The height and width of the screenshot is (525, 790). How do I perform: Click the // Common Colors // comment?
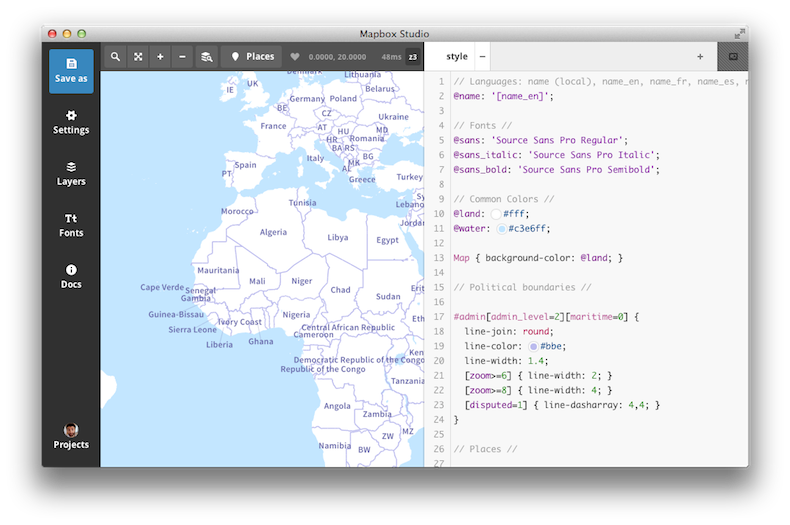[503, 199]
